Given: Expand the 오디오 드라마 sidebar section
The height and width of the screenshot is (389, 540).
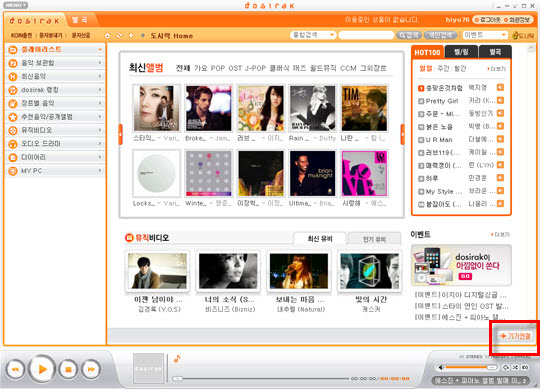Looking at the screenshot, I should click(x=55, y=144).
